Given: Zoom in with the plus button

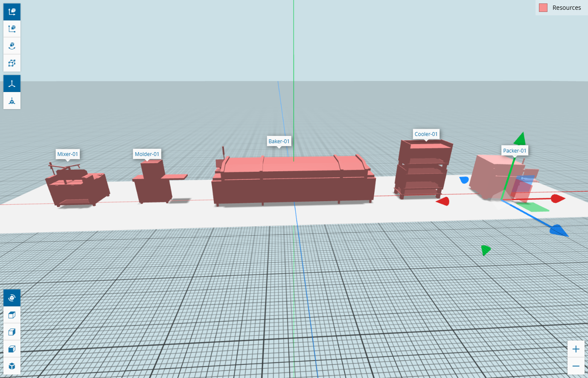Looking at the screenshot, I should 576,349.
